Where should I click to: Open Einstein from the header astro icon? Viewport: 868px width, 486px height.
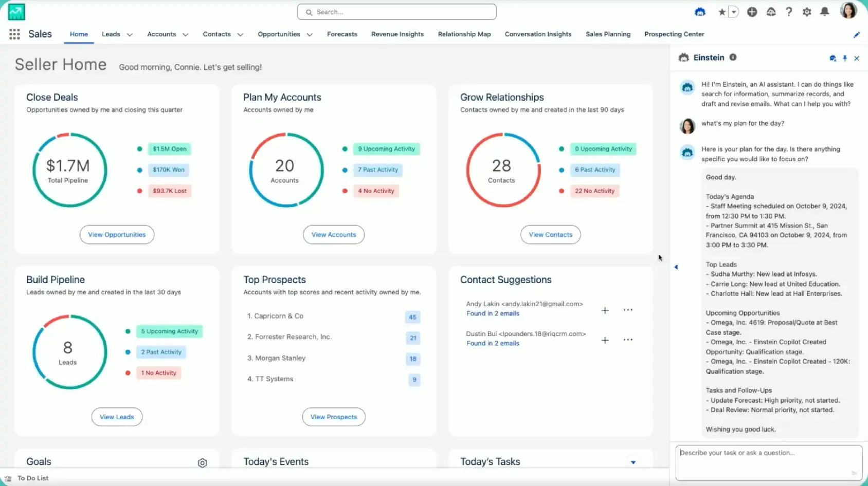700,12
